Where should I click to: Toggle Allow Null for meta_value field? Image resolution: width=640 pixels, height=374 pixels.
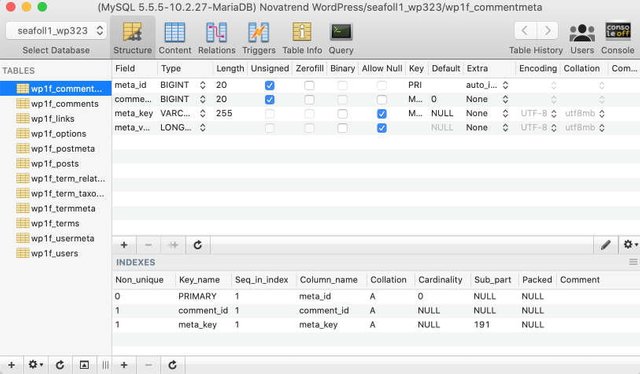click(382, 128)
